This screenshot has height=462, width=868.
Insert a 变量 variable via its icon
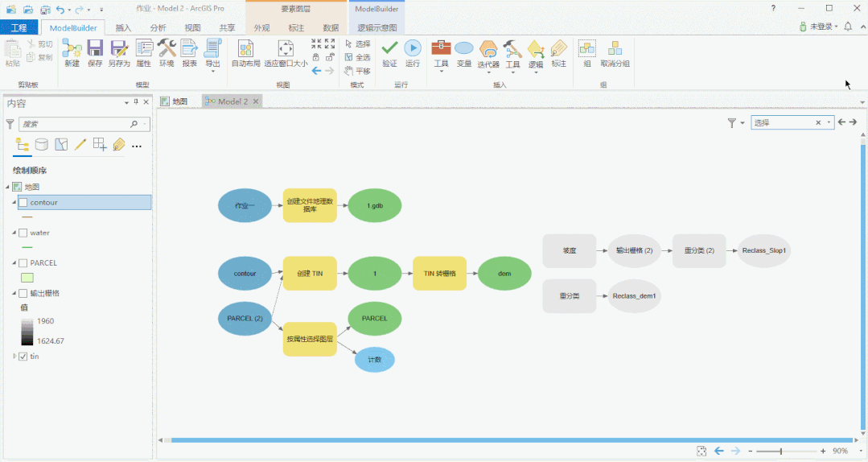tap(464, 49)
